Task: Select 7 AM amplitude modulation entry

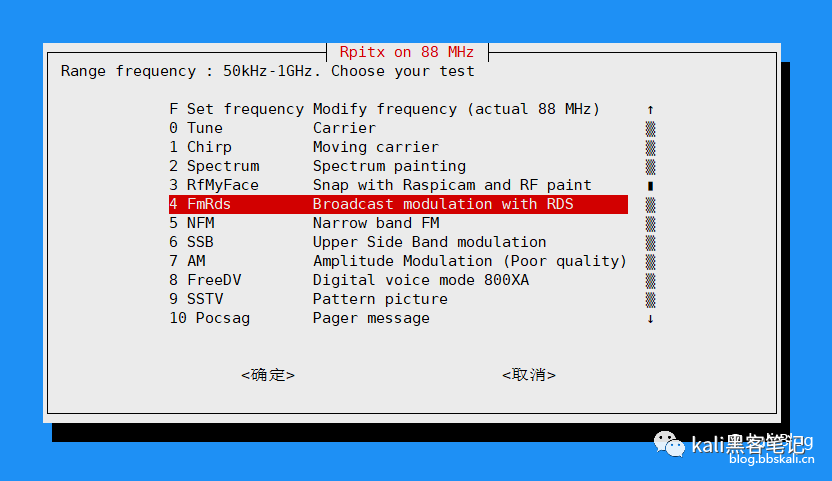Action: tap(398, 261)
